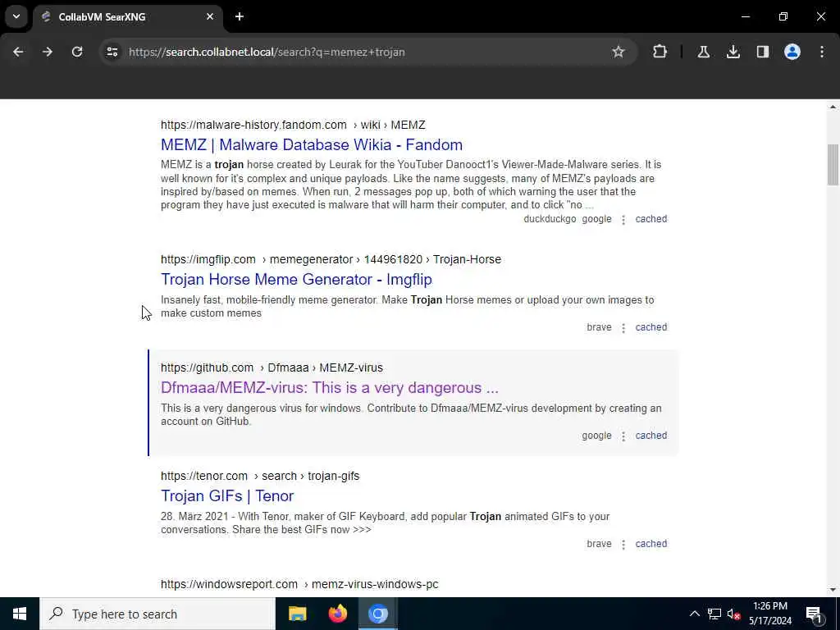Open Chrome Labs flask icon
The image size is (840, 630).
[703, 52]
